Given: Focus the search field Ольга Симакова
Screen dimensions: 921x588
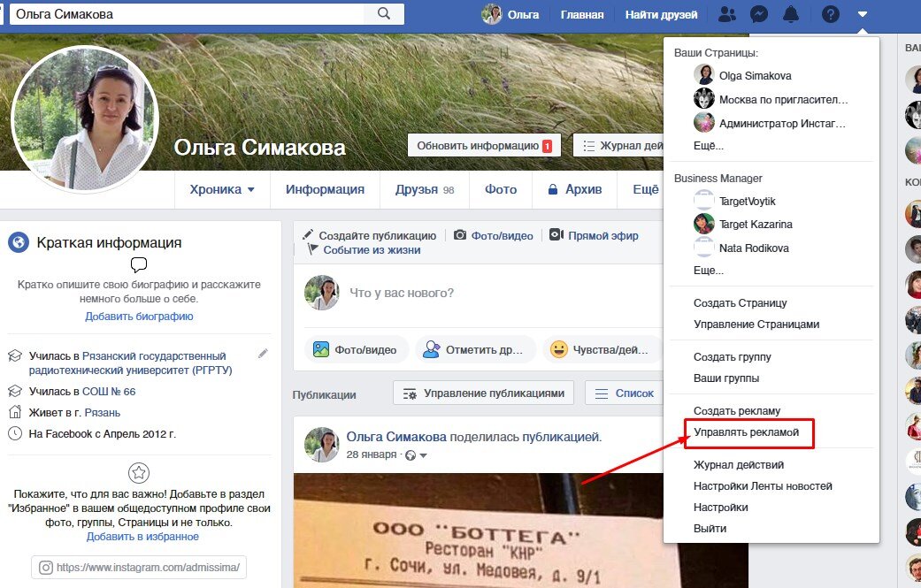Looking at the screenshot, I should point(185,13).
